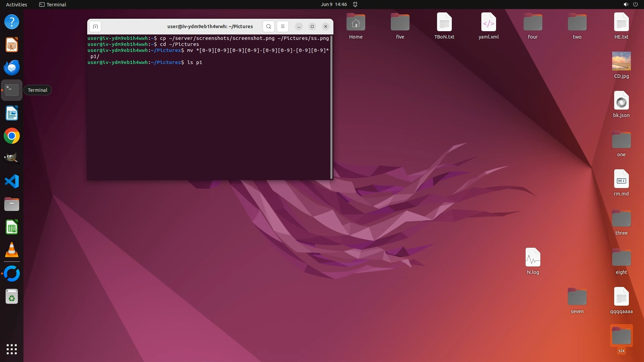Toggle the notification bell indicator
Image resolution: width=644 pixels, height=362 pixels.
point(355,4)
